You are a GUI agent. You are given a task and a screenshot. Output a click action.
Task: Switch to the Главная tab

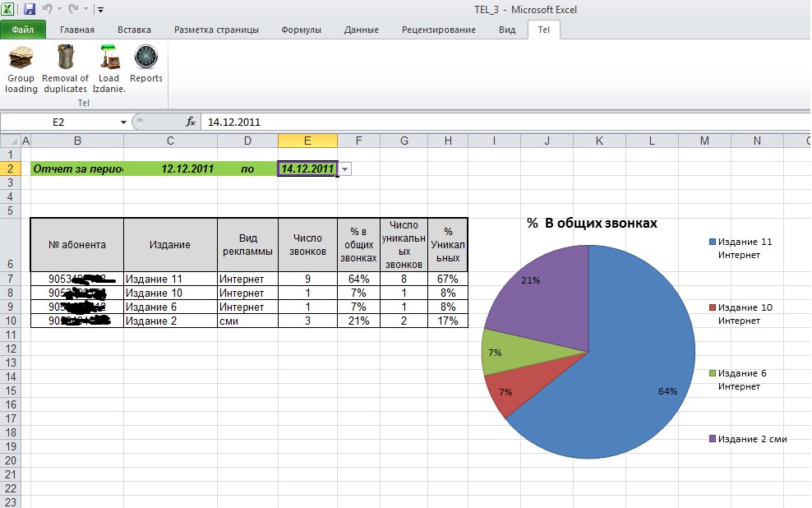(77, 30)
